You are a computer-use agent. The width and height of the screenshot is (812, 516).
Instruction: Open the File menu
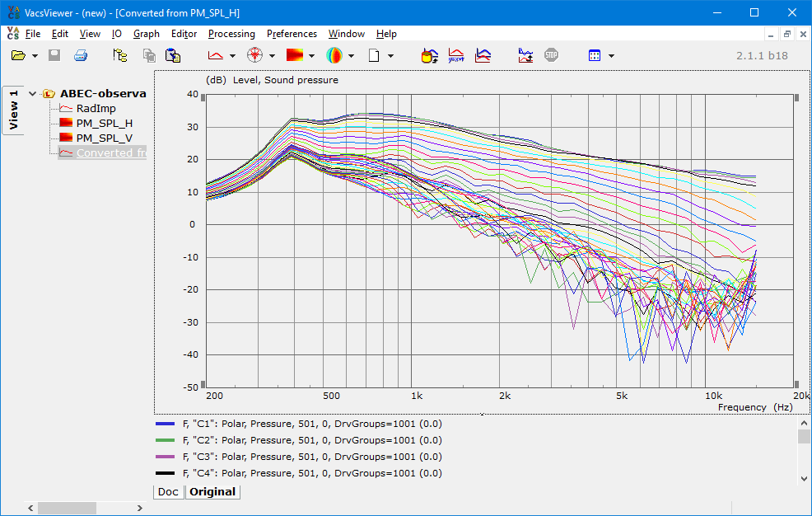pos(33,34)
